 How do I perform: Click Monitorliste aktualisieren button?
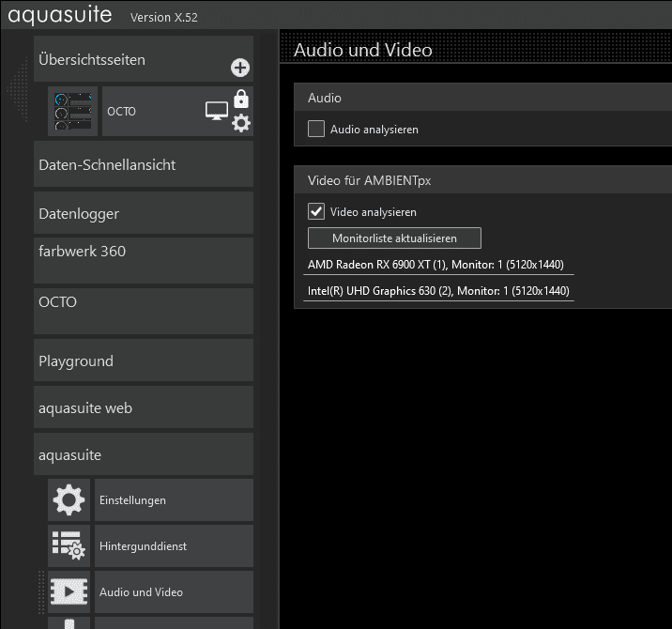click(x=394, y=238)
